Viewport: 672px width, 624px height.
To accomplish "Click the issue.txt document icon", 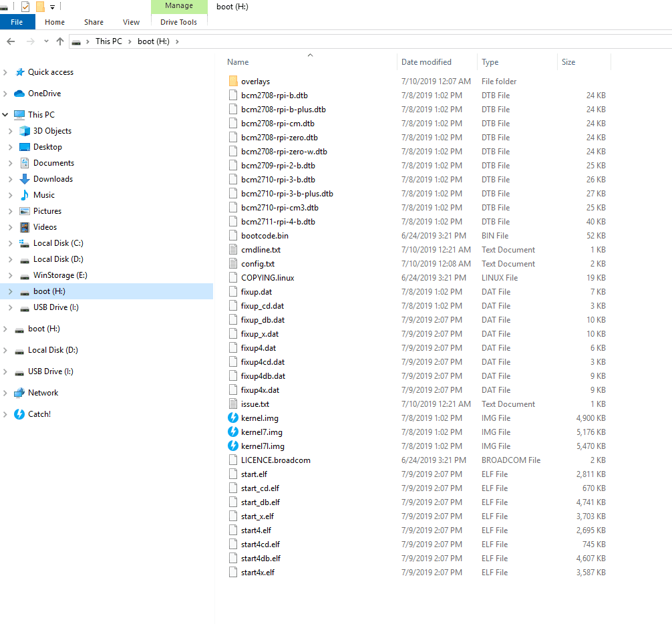I will pos(233,404).
